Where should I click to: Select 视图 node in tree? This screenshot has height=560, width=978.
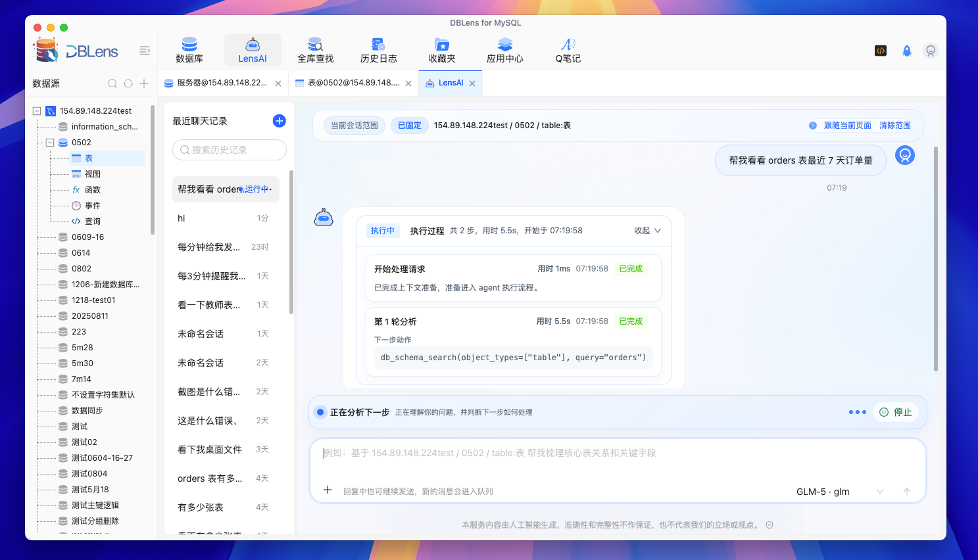[93, 174]
